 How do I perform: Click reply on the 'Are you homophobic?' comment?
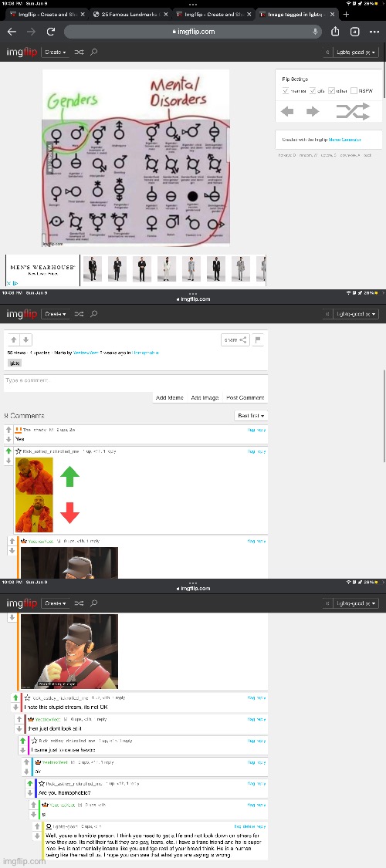click(262, 784)
